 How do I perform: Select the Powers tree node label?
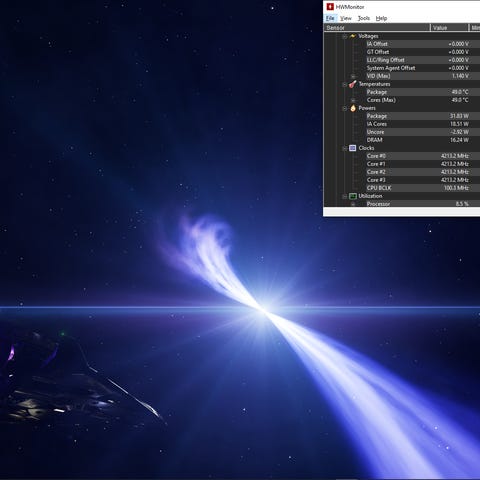point(367,108)
